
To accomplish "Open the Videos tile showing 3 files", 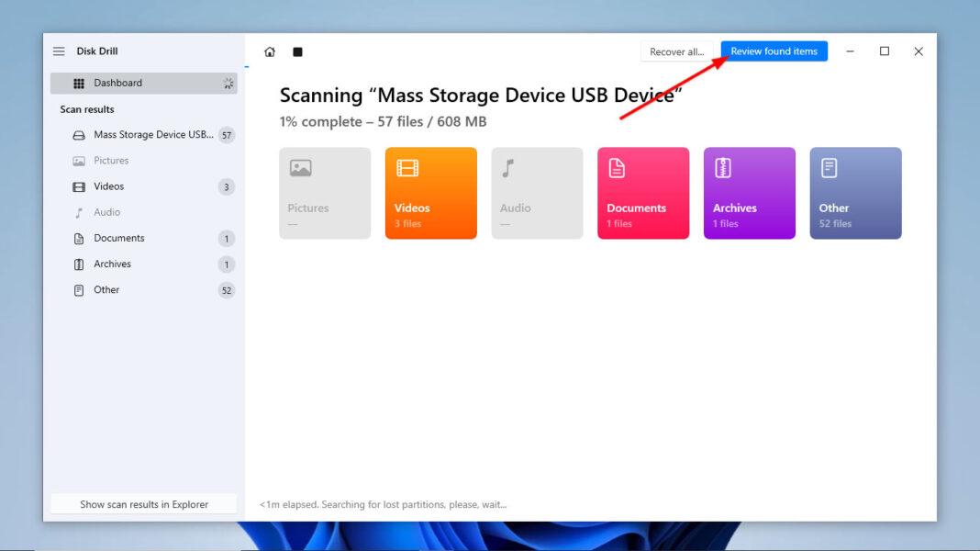I will tap(430, 193).
